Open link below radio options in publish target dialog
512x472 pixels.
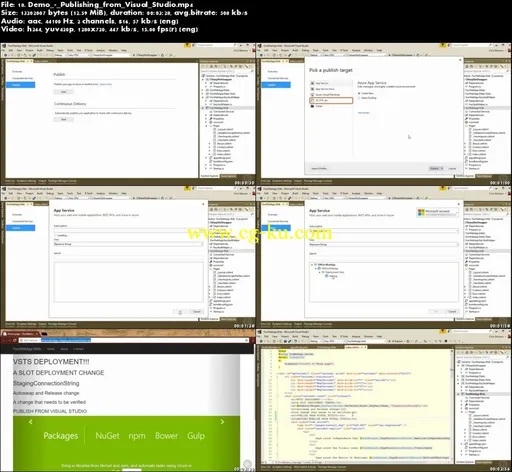[364, 113]
